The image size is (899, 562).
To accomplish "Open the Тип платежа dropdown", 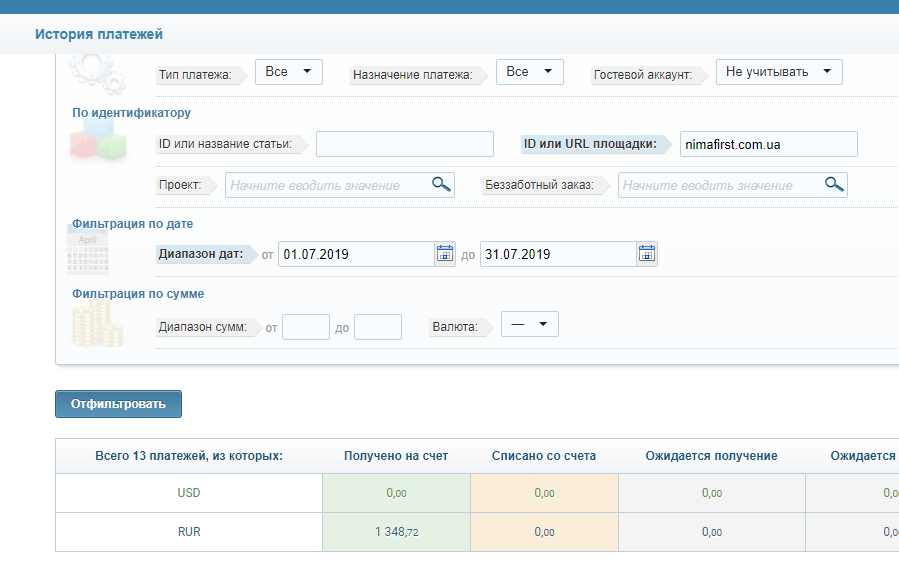I will point(289,72).
